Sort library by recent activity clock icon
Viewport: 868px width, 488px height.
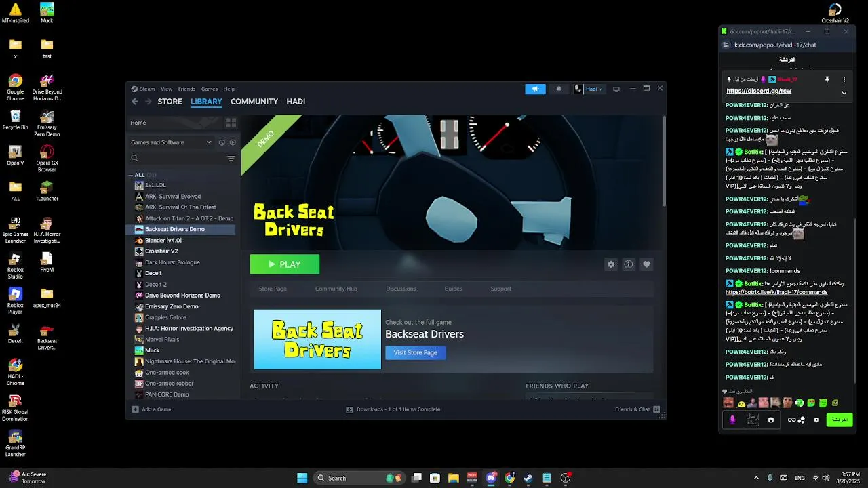(x=222, y=142)
